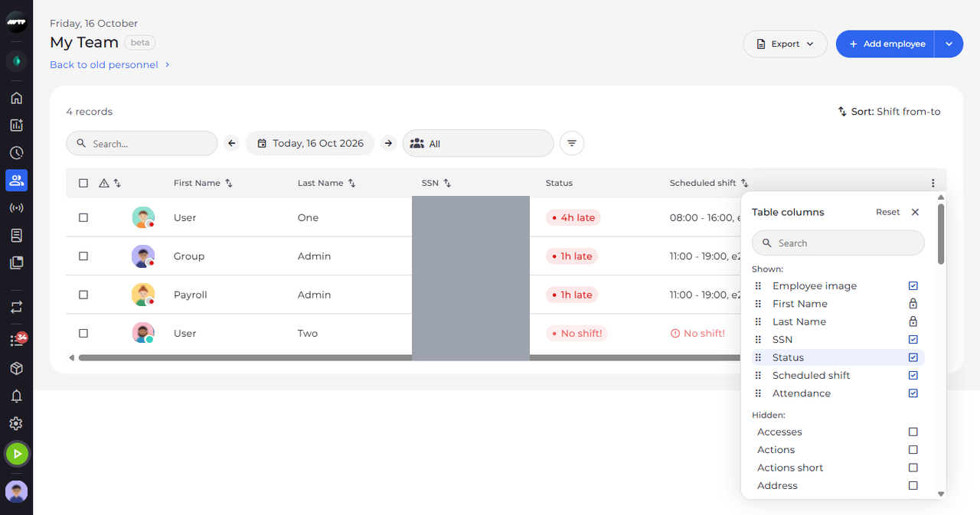
Task: Open the reports chart icon in sidebar
Action: click(x=16, y=125)
